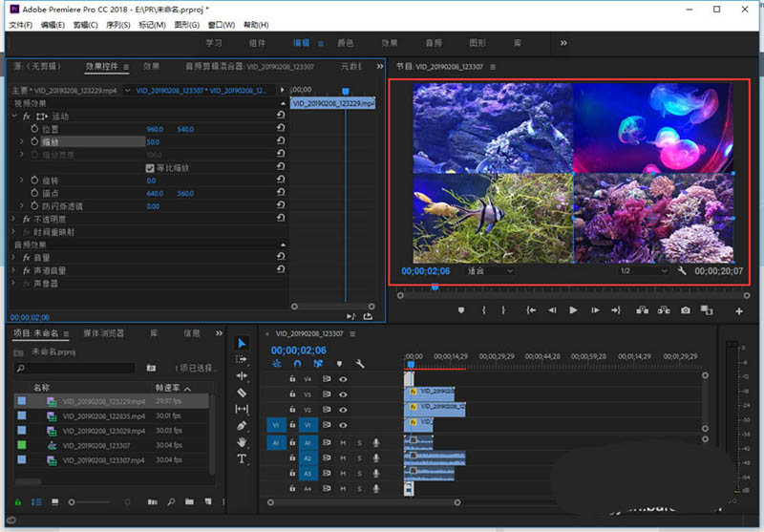764x532 pixels.
Task: Click the Lift button in program monitor
Action: pos(642,309)
